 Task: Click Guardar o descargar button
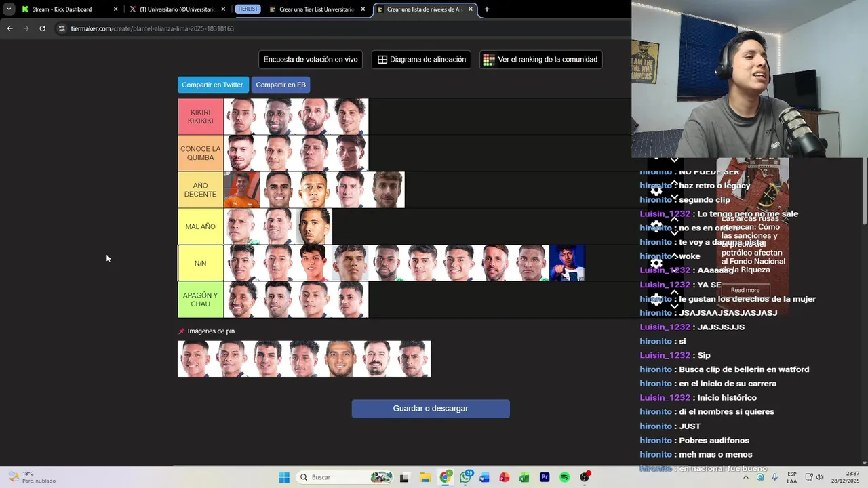pos(431,409)
